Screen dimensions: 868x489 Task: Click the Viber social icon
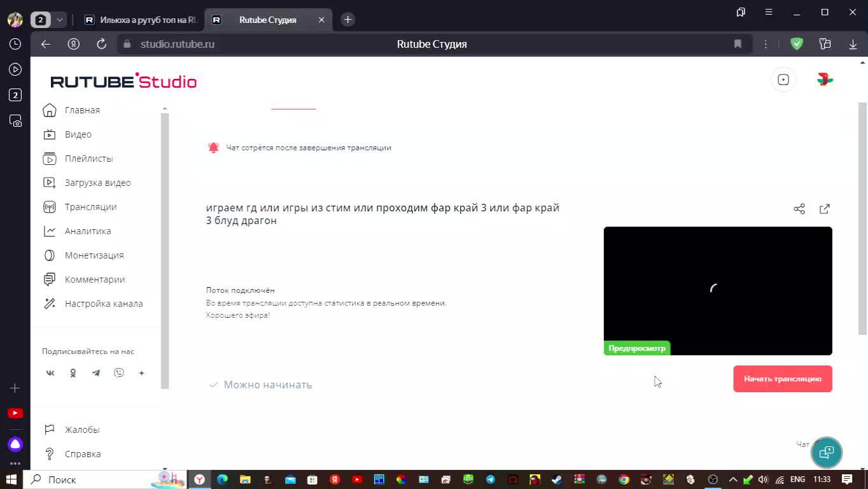119,373
